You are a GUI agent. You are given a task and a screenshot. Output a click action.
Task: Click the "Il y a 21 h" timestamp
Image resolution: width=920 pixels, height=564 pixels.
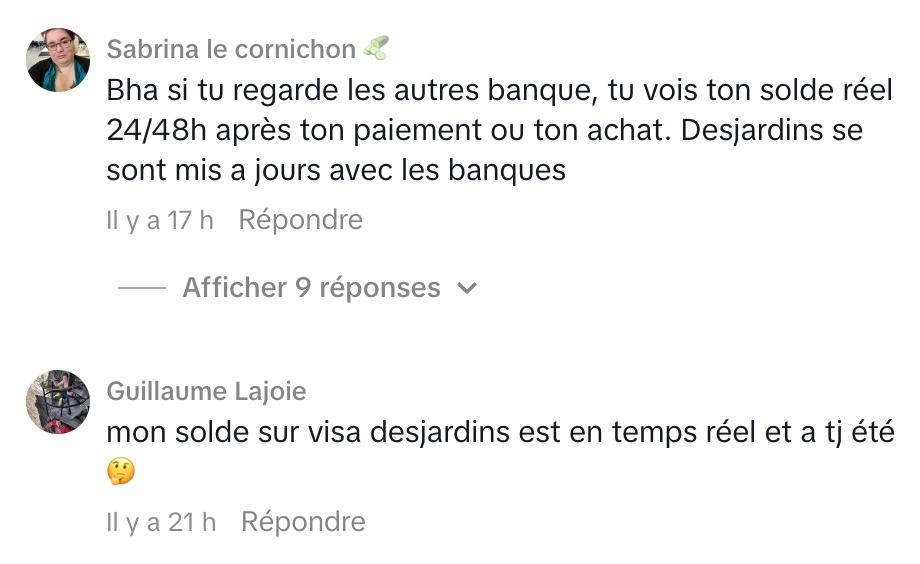[x=161, y=522]
